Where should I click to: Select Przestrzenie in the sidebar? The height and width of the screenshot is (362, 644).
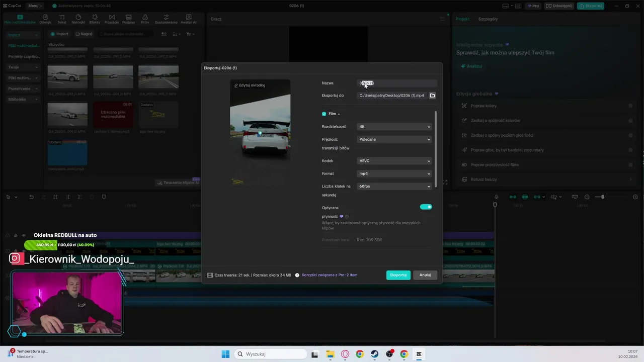coord(23,88)
